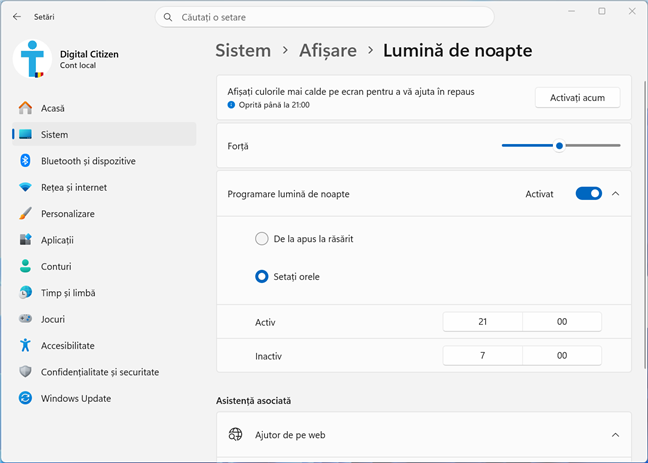Click the Activați acum button
The image size is (648, 463).
pyautogui.click(x=577, y=98)
